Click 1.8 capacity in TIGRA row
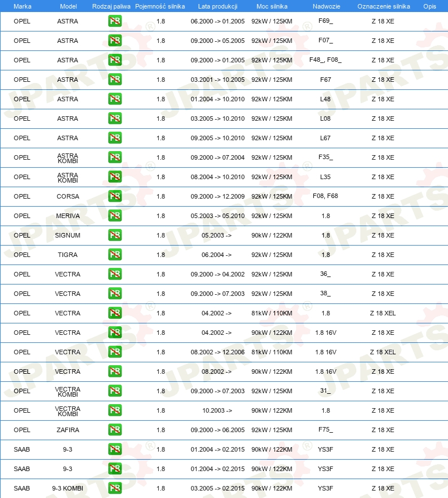The height and width of the screenshot is (498, 448). tap(160, 255)
